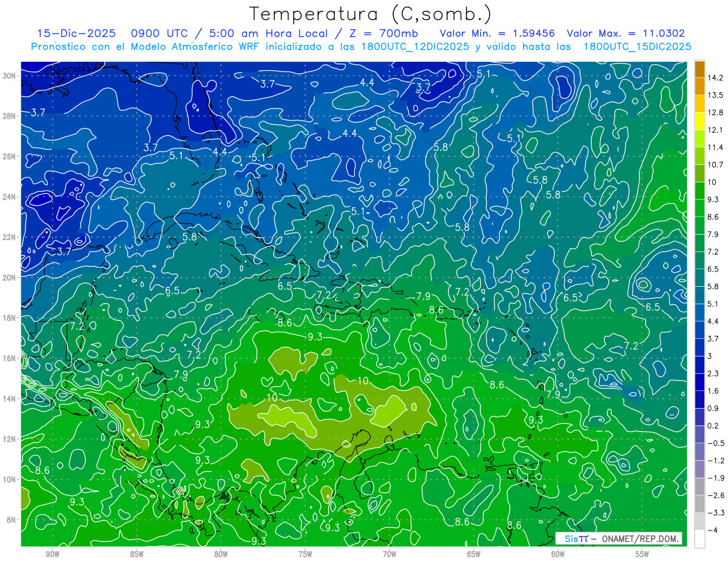728x562 pixels.
Task: Click the '24N' latitude axis label
Action: coord(10,196)
